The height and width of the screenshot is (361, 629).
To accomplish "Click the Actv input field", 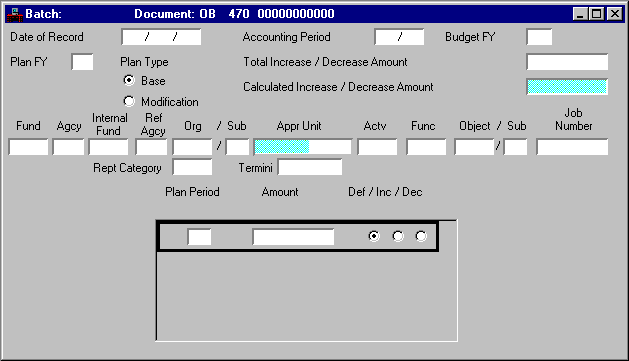I will coord(377,147).
